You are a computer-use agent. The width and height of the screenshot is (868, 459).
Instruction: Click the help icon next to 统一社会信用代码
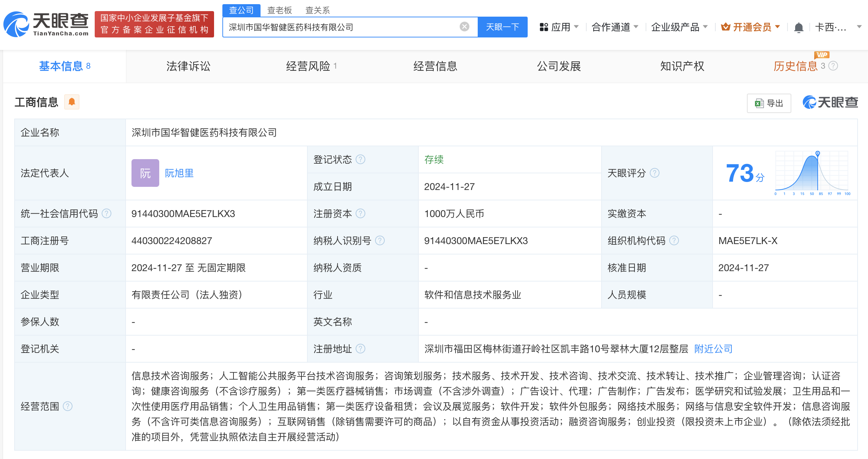point(107,214)
